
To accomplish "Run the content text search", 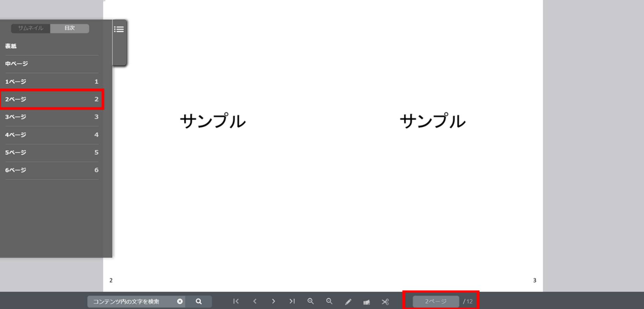I will pos(199,301).
